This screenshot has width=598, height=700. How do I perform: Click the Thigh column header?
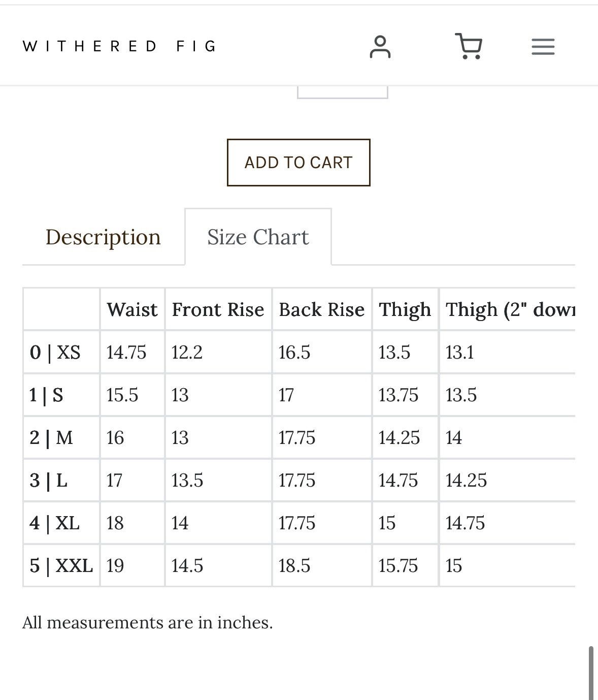[x=405, y=309]
